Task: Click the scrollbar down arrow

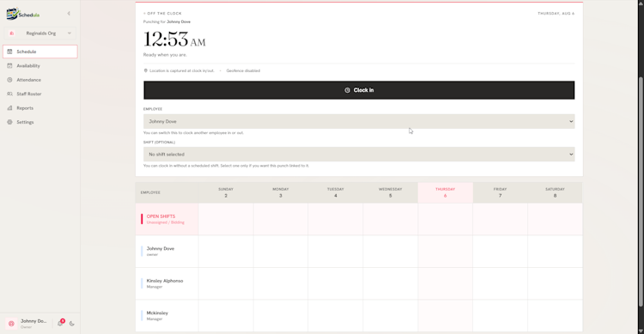Action: tap(641, 331)
